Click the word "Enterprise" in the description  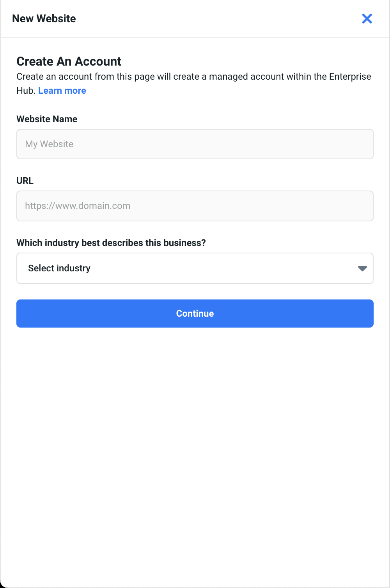coord(350,77)
